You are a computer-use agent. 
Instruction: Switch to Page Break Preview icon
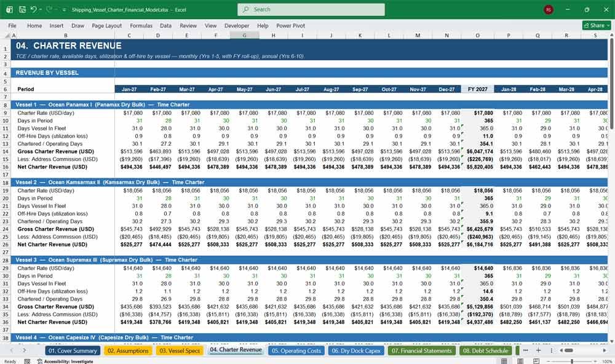pos(536,361)
